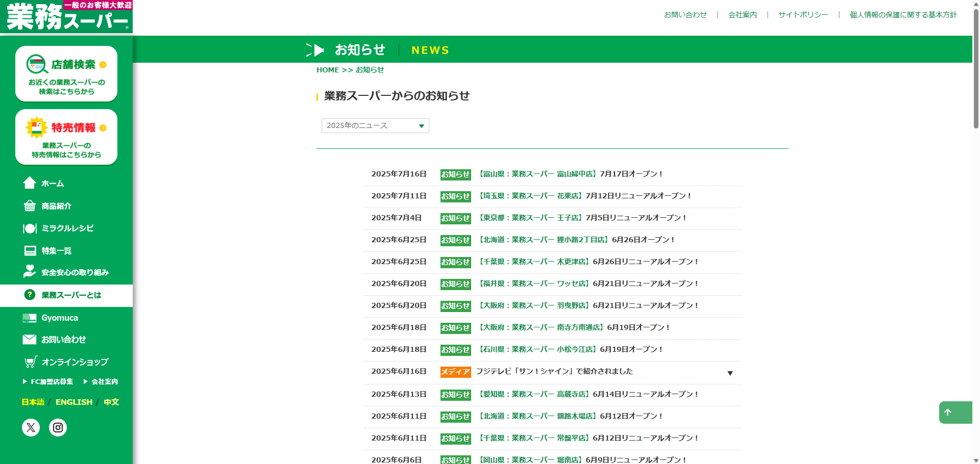Screen dimensions: 980x464
Task: Select 商品紹介 in the sidebar menu
Action: pos(57,206)
